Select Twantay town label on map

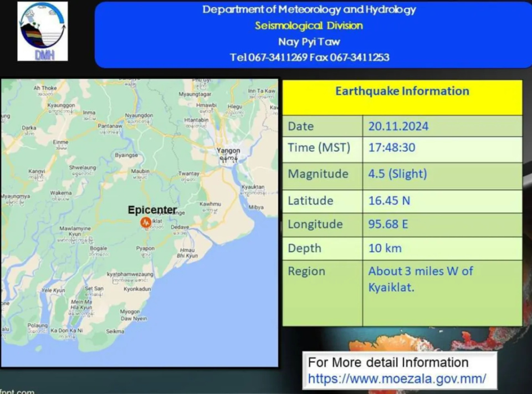(188, 173)
